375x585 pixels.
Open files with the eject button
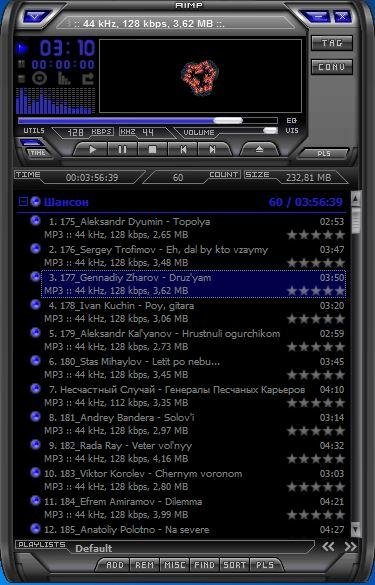[260, 149]
